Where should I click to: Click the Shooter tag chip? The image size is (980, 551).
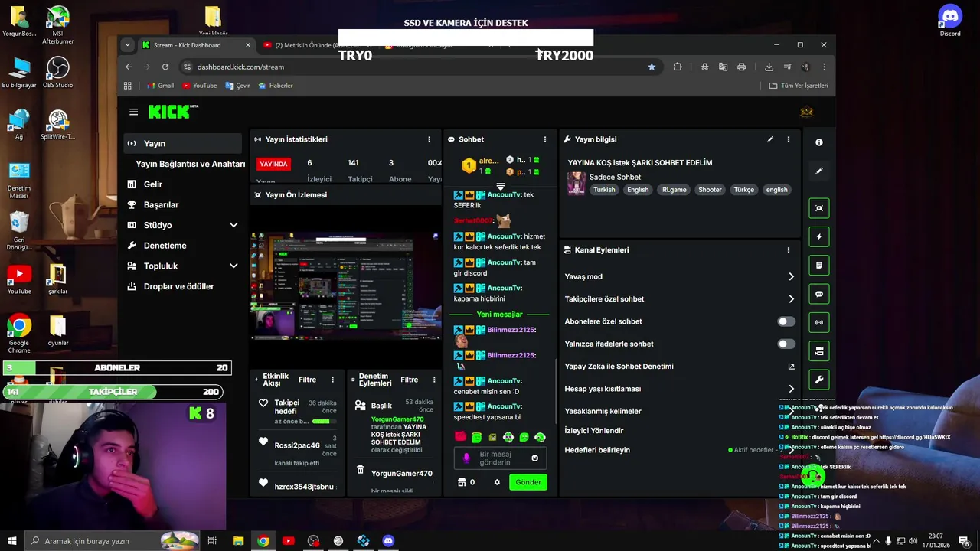[710, 190]
